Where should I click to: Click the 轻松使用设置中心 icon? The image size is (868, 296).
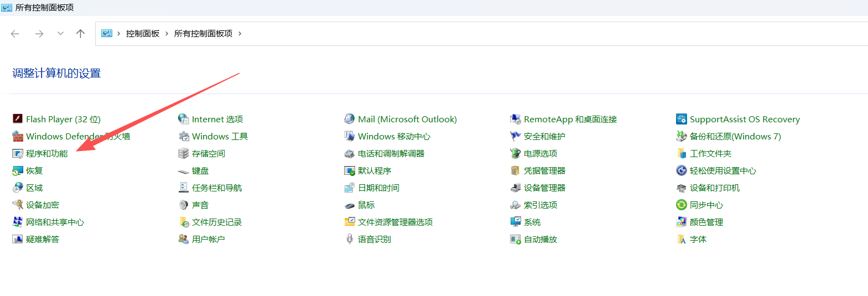coord(682,170)
